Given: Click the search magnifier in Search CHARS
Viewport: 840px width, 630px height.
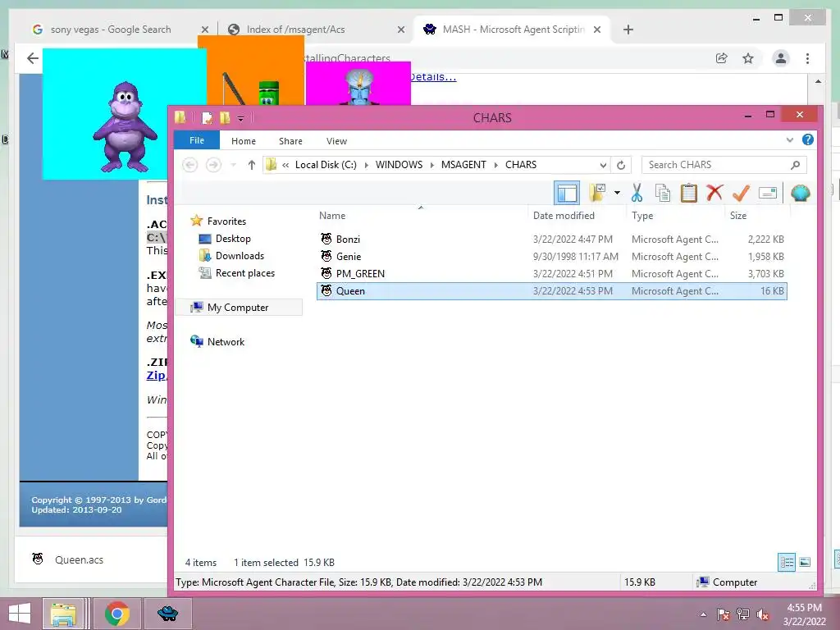Looking at the screenshot, I should [x=795, y=165].
